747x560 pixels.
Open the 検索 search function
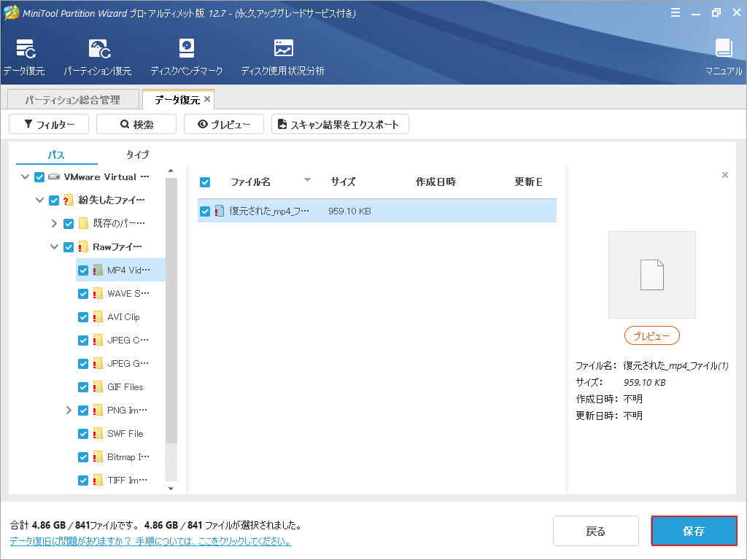pos(136,124)
